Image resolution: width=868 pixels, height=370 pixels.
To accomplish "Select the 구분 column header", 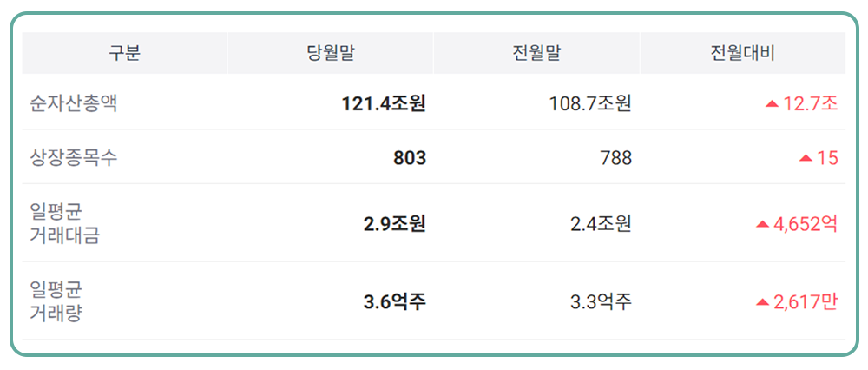I will (124, 54).
